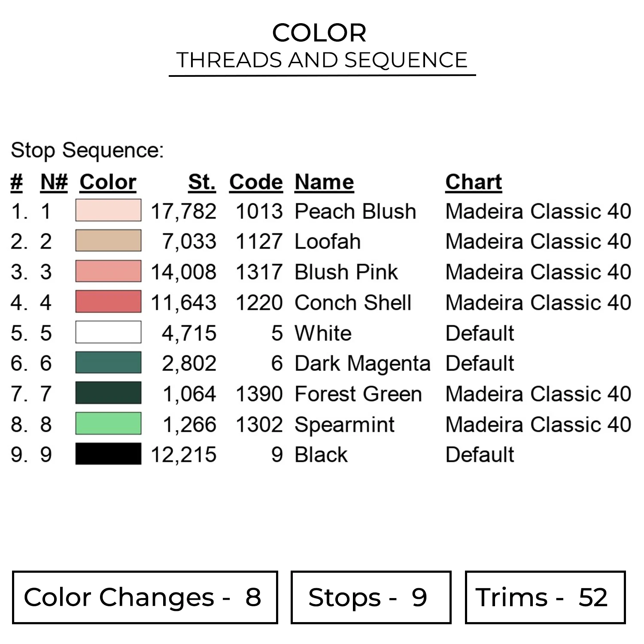Click the Stop Sequence label
The width and height of the screenshot is (644, 644).
[x=87, y=150]
